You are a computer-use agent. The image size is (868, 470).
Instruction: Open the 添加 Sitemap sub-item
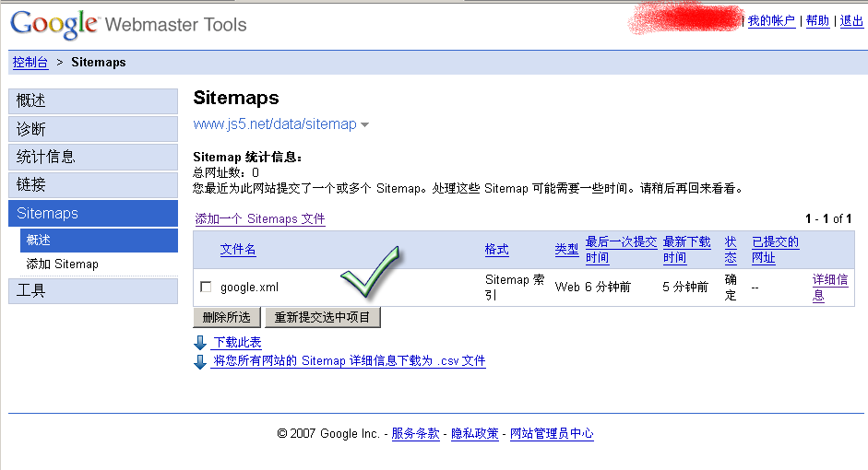coord(63,264)
